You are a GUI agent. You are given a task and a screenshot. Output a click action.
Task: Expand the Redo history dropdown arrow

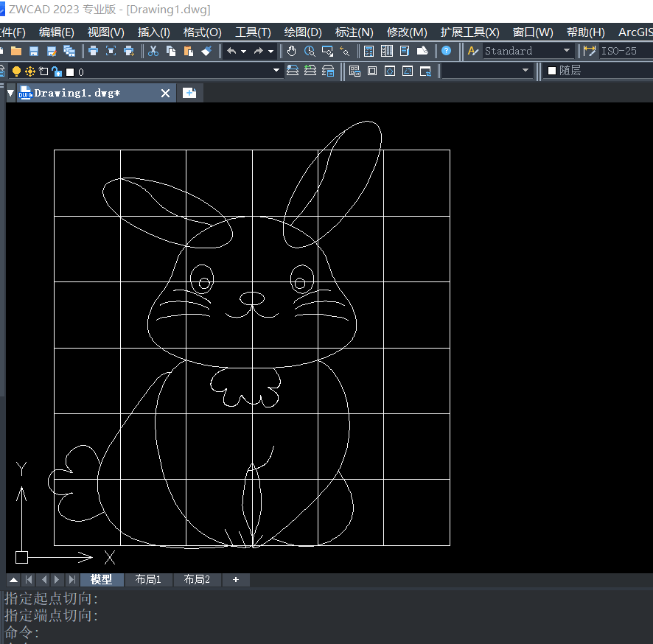pos(270,52)
